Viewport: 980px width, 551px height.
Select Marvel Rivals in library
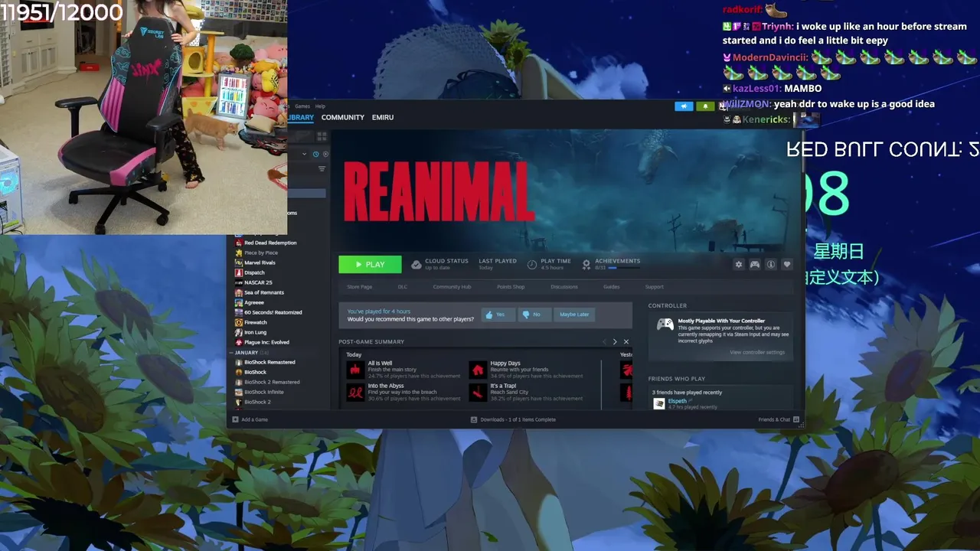255,262
